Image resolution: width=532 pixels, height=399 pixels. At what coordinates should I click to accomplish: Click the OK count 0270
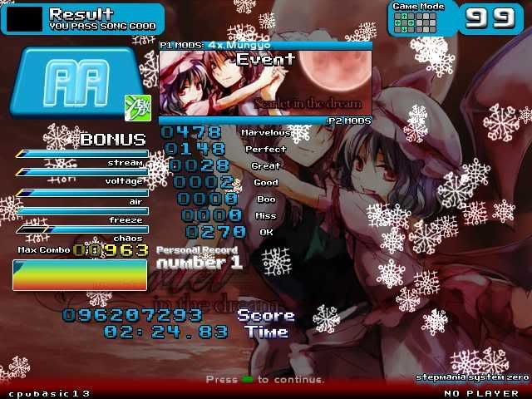pos(216,232)
